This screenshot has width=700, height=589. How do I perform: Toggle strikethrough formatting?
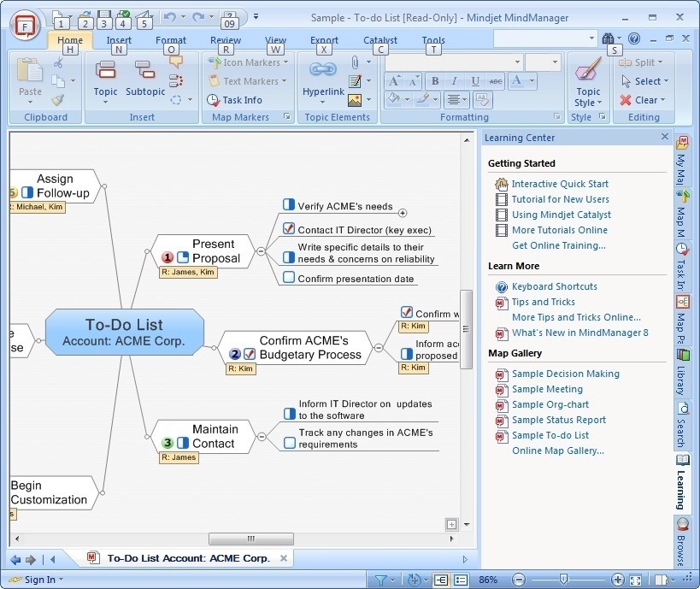[x=495, y=81]
